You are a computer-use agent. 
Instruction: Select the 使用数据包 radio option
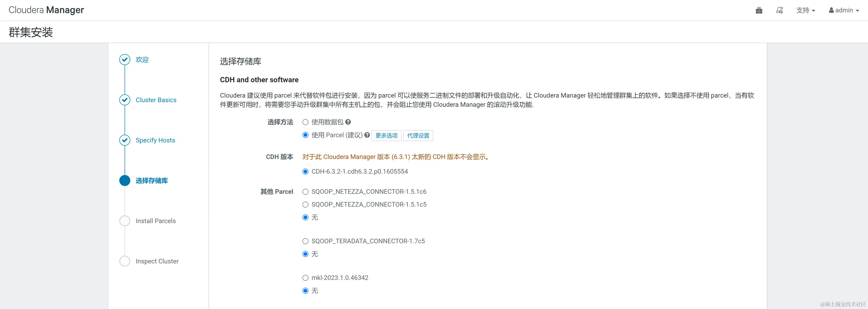(305, 122)
